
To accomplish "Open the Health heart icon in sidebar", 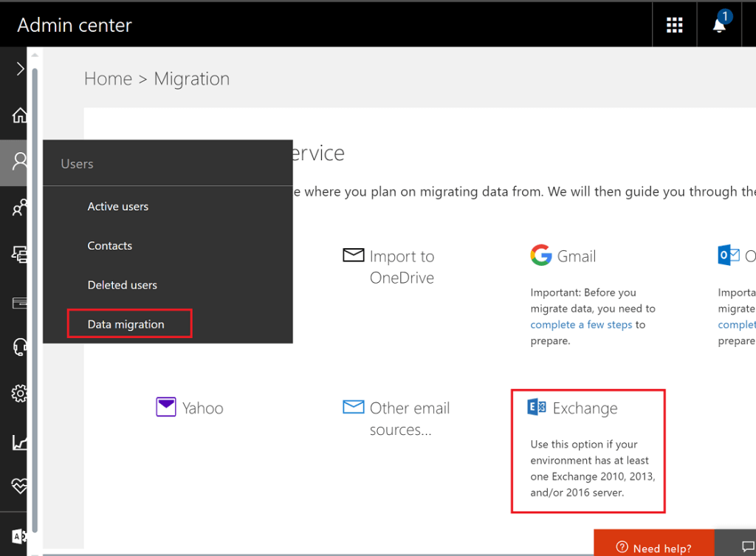I will 19,486.
